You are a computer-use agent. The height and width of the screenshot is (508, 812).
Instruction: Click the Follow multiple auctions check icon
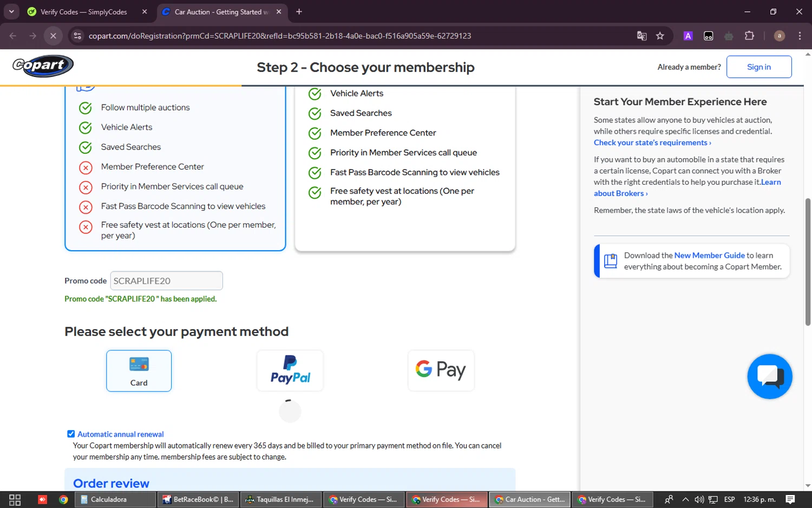click(86, 108)
